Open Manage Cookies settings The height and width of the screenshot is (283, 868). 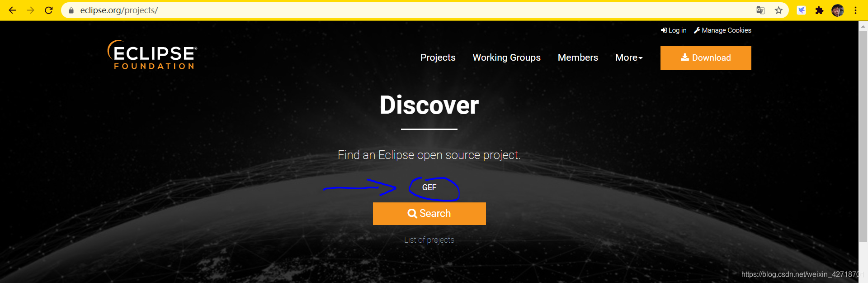pyautogui.click(x=722, y=30)
